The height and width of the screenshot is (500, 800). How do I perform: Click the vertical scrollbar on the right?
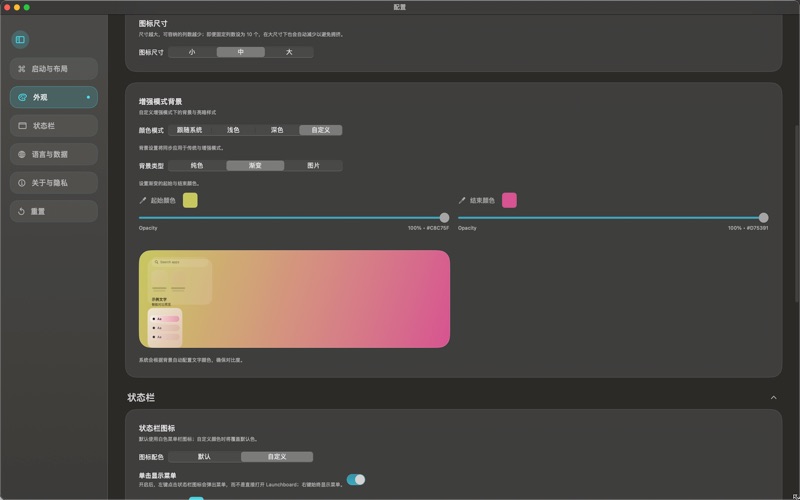click(x=797, y=214)
